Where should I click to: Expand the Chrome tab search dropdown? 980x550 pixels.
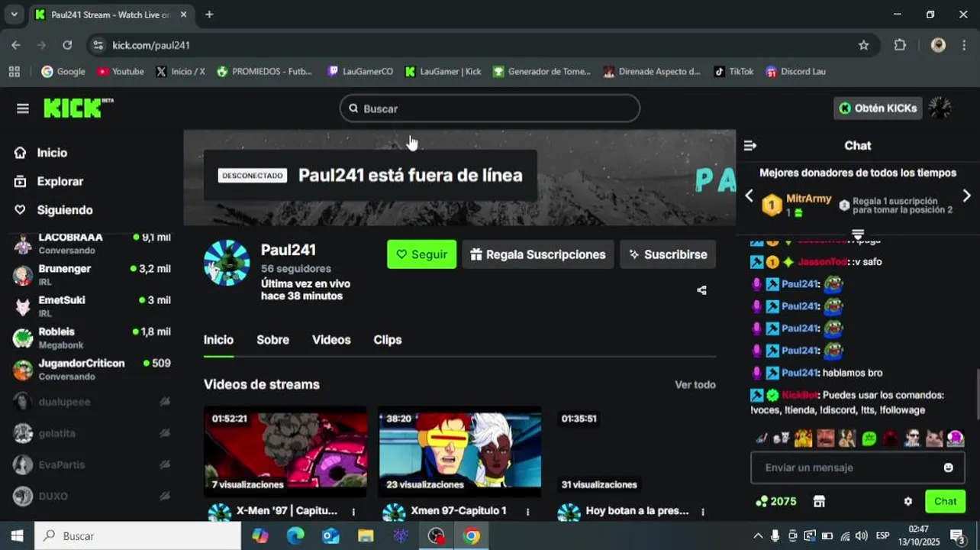14,15
